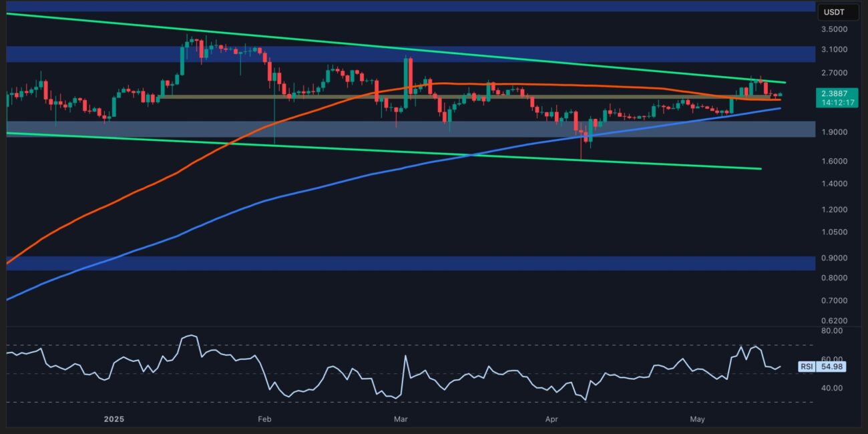This screenshot has width=868, height=434.
Task: Click the 1.6000 price axis label
Action: point(835,161)
